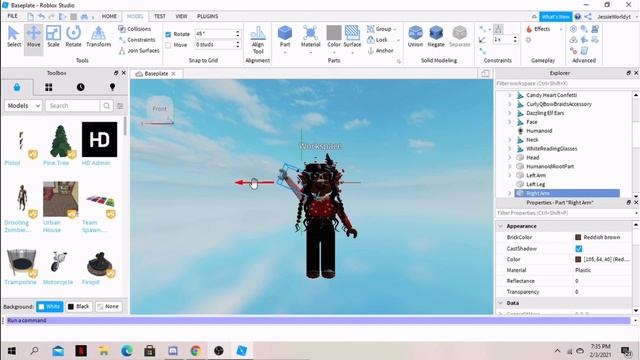Click the Toolbox search field
Viewport: 640px width, 360px height.
[73, 106]
